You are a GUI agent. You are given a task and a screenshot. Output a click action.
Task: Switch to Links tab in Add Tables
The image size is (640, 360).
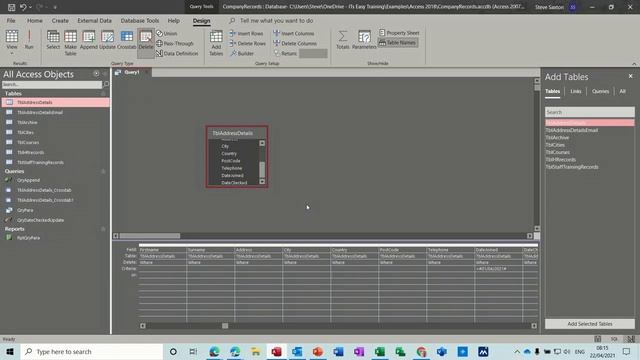[x=576, y=91]
